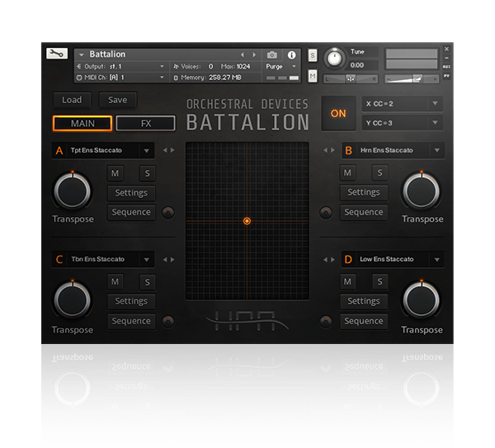Open Settings for slot A
This screenshot has height=448, width=495.
131,193
